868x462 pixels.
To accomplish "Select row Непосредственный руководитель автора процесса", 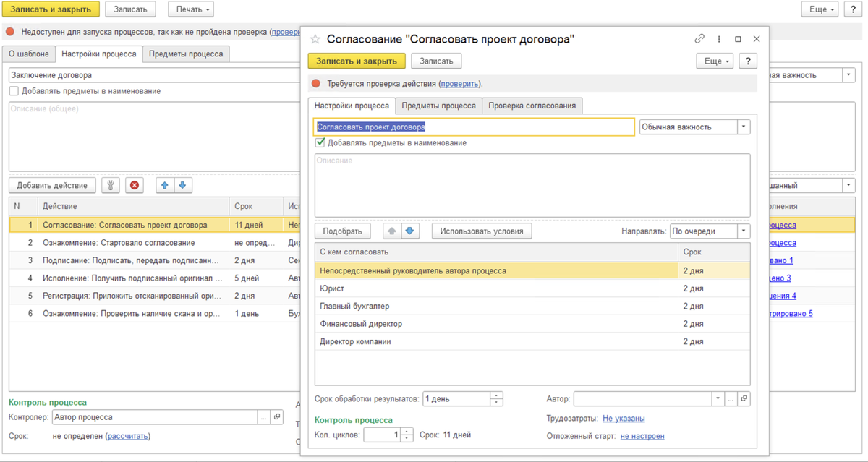I will [x=532, y=270].
